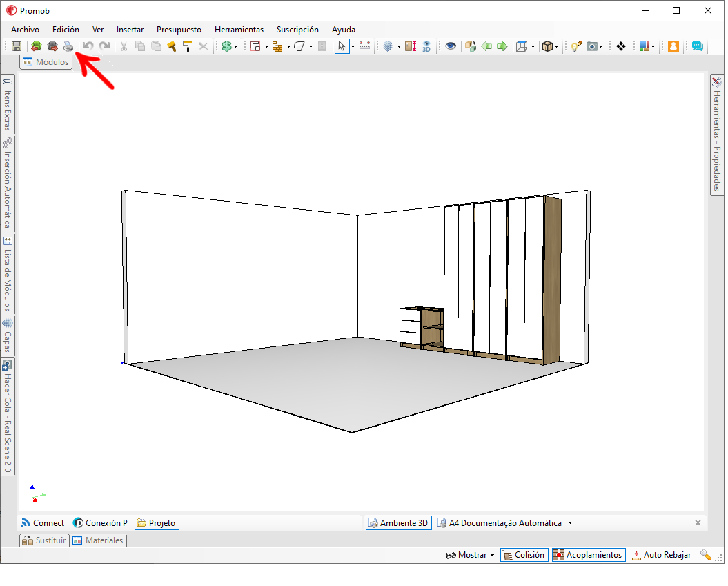The height and width of the screenshot is (586, 728).
Task: Toggle the Acoplamientos option
Action: point(588,555)
